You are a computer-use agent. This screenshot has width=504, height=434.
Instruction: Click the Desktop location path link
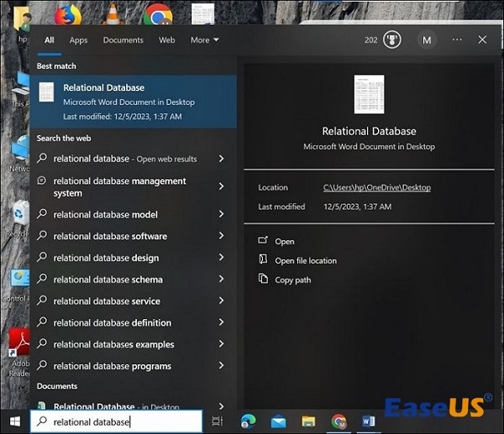click(x=376, y=187)
